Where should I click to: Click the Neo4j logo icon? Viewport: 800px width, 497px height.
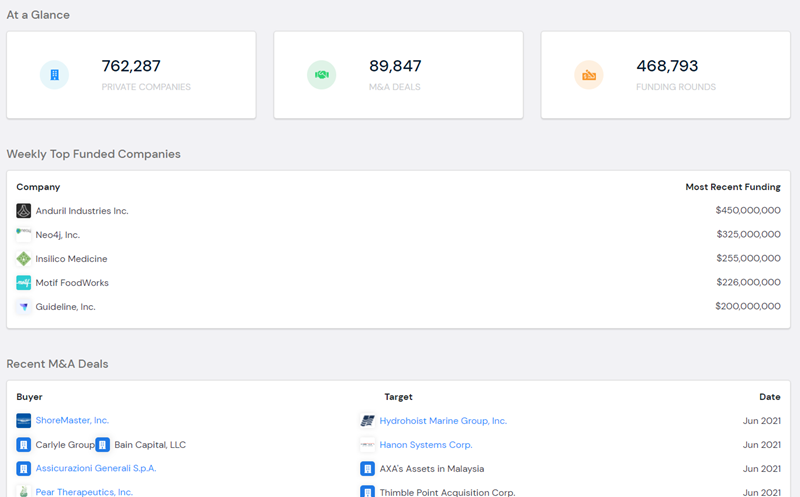coord(23,235)
